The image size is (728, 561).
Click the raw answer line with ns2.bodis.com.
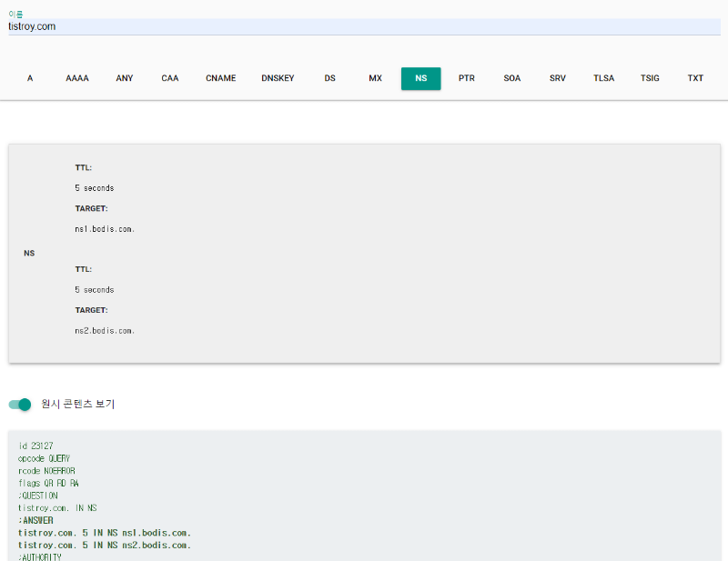click(x=105, y=546)
